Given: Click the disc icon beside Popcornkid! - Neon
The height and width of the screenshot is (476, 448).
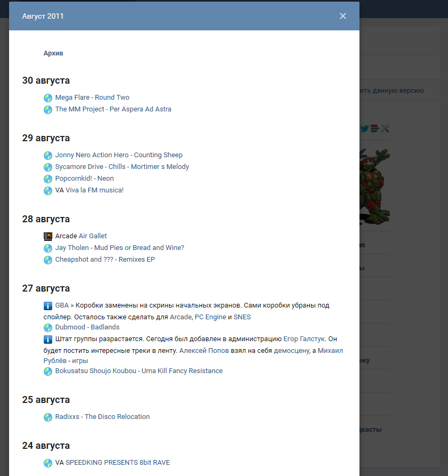Looking at the screenshot, I should click(x=48, y=179).
